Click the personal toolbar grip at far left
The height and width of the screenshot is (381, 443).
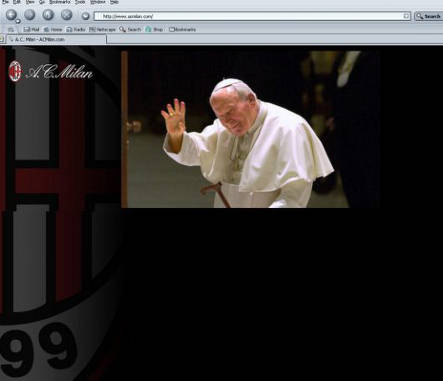[11, 29]
